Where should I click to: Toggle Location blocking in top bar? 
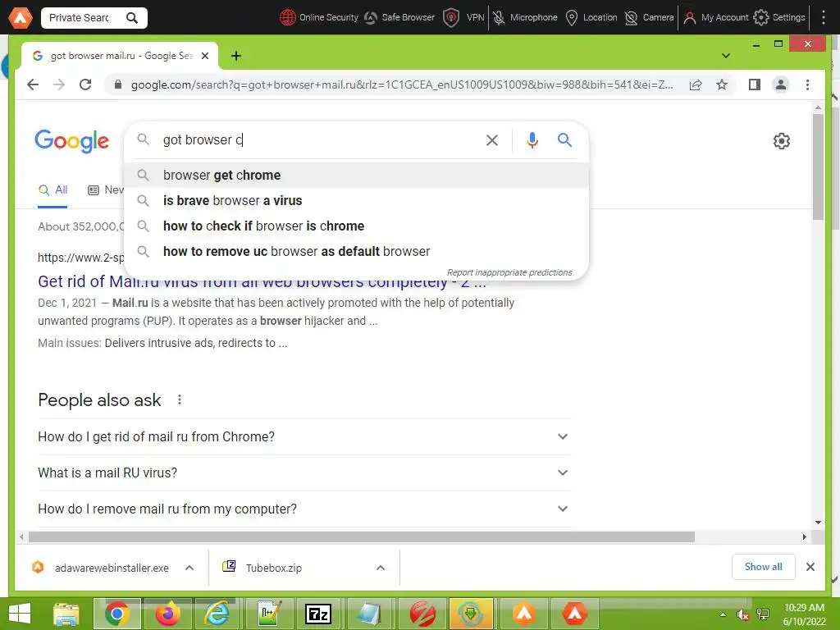pos(591,18)
